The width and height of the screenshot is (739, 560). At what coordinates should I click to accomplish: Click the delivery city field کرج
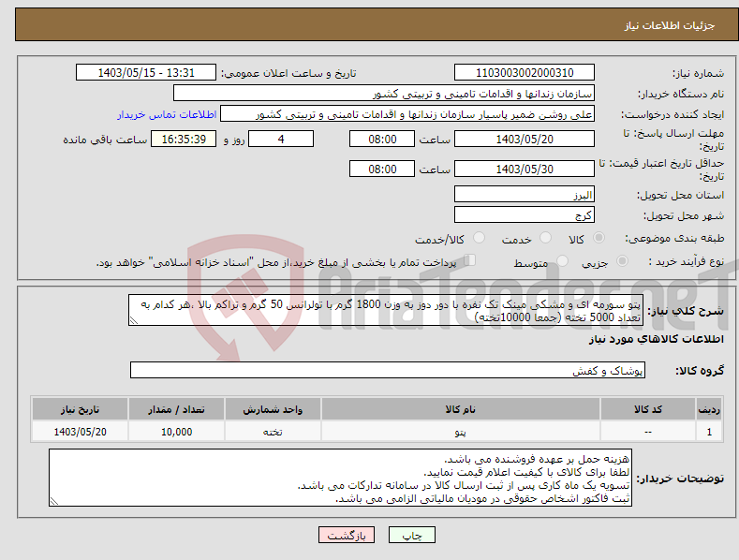pos(525,215)
